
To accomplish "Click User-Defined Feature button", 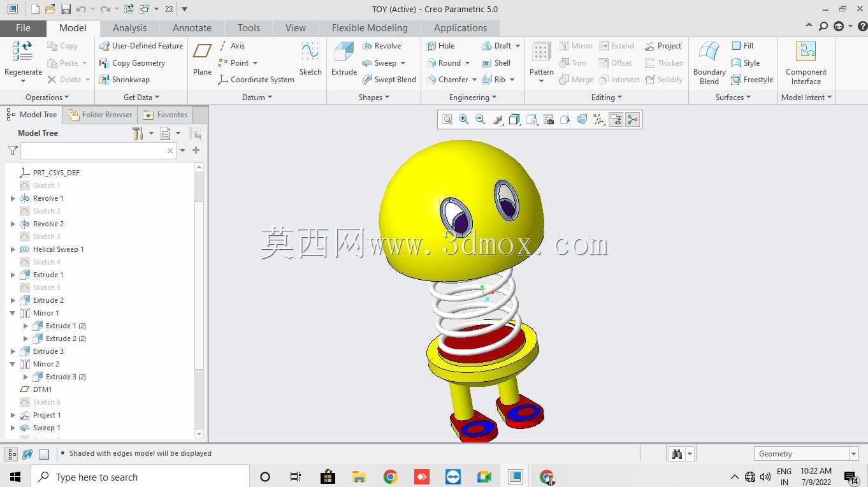I will tap(141, 46).
